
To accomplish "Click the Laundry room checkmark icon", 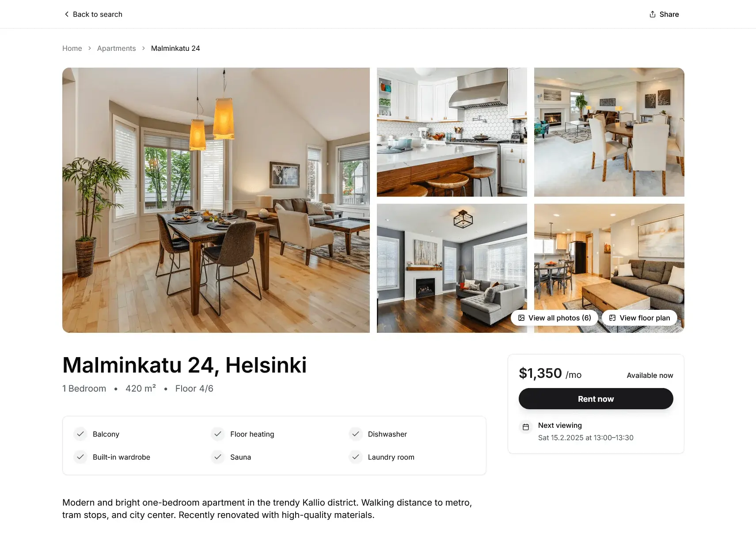I will (x=356, y=457).
